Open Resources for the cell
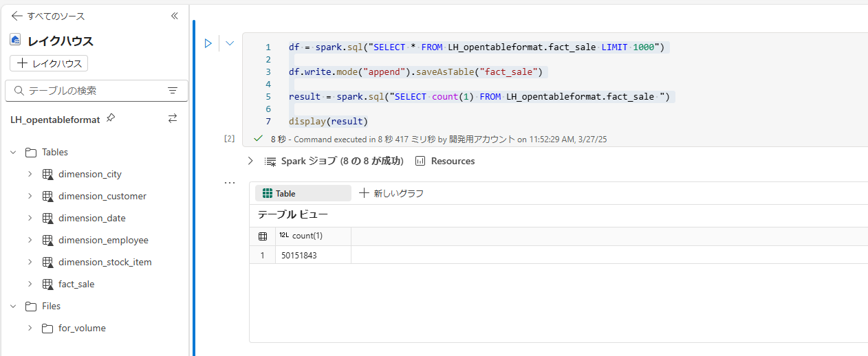 tap(445, 161)
